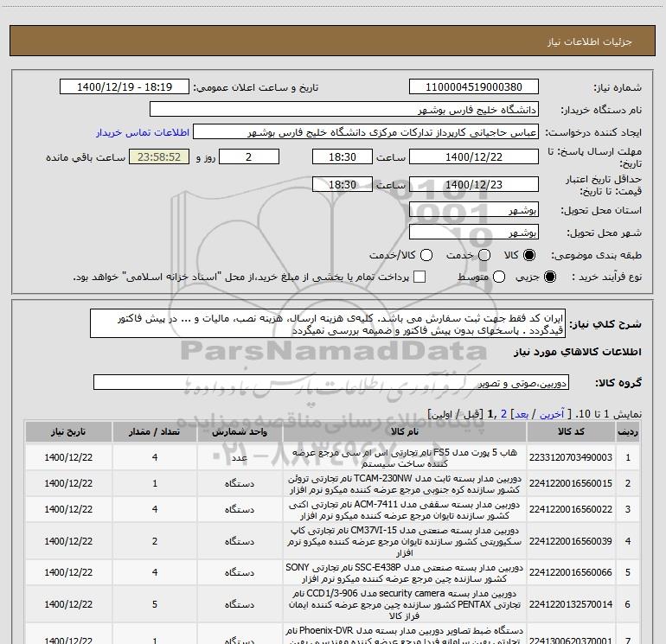The width and height of the screenshot is (666, 644).
Task: Click the buyer name field دانشگاه خلیج فارس بوشهر
Action: (x=344, y=110)
